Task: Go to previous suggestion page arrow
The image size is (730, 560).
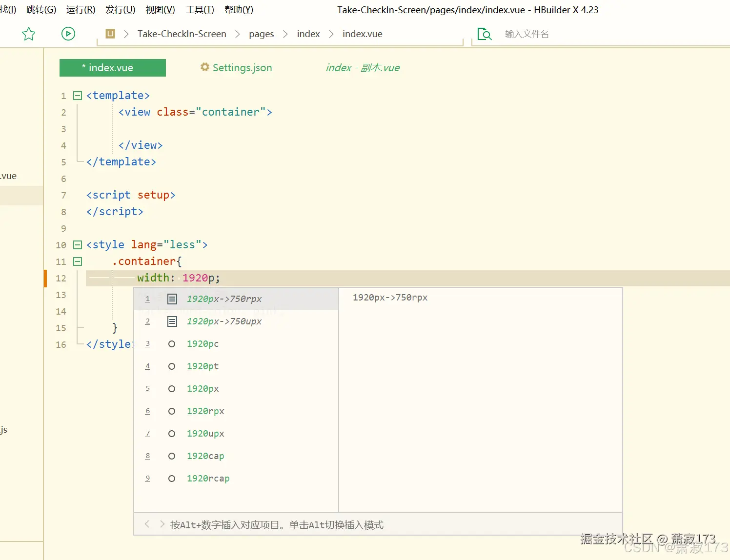Action: [147, 524]
